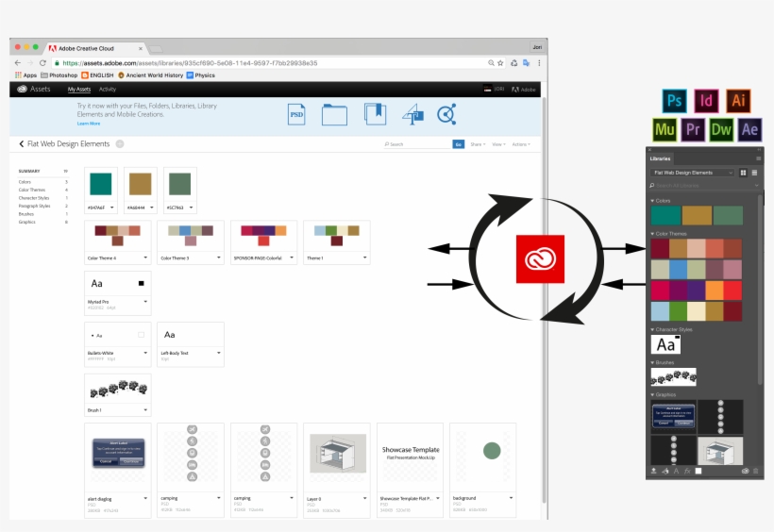Click the red Creative Cloud logo
The height and width of the screenshot is (532, 774).
tap(540, 258)
